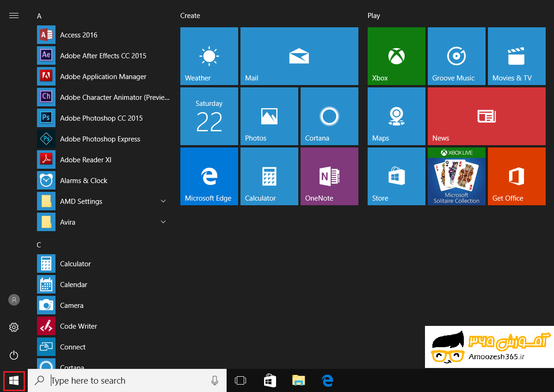Open Adobe Photoshop CC 2015

[x=101, y=118]
